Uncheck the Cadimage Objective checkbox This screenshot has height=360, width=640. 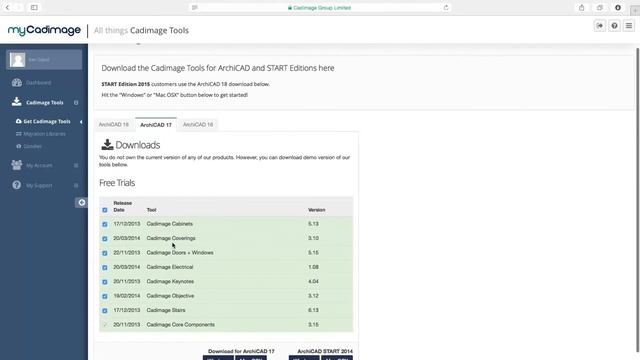click(x=105, y=296)
